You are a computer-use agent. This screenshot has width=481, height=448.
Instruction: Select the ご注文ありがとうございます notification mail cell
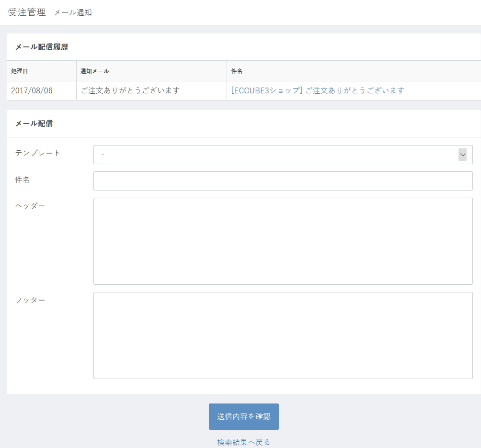pos(130,90)
